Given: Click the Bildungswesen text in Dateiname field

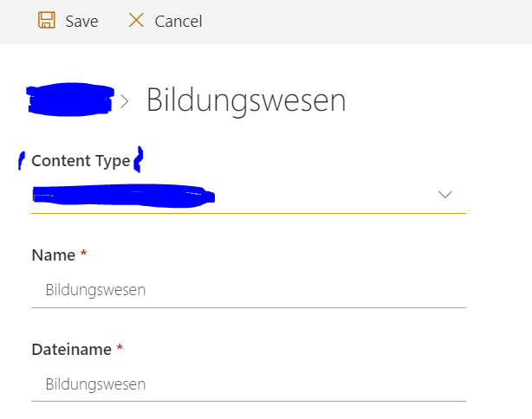Looking at the screenshot, I should [x=95, y=384].
